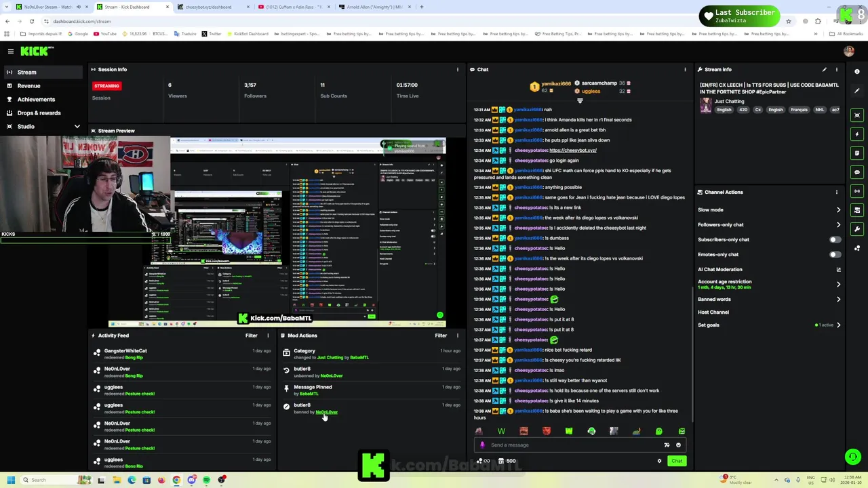Click the wrench icon in the right sidebar

point(857,229)
